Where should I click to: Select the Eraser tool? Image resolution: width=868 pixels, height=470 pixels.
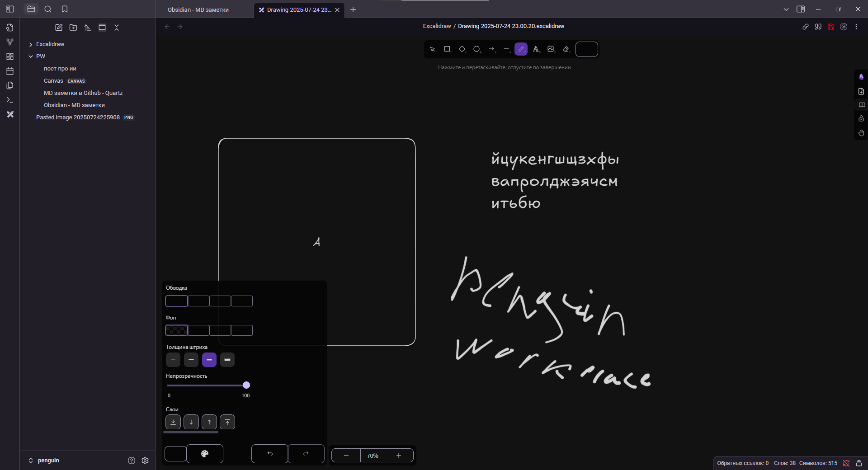566,49
